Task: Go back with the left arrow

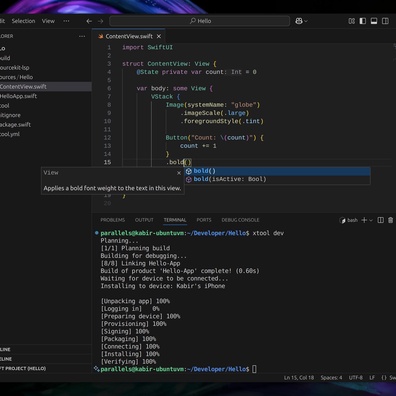Action: click(x=89, y=21)
